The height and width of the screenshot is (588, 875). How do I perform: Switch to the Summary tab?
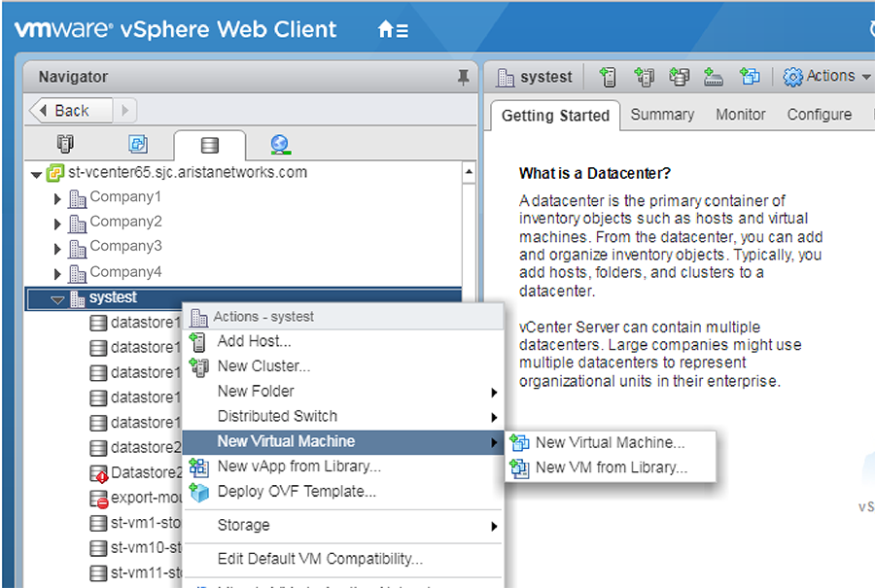(662, 115)
